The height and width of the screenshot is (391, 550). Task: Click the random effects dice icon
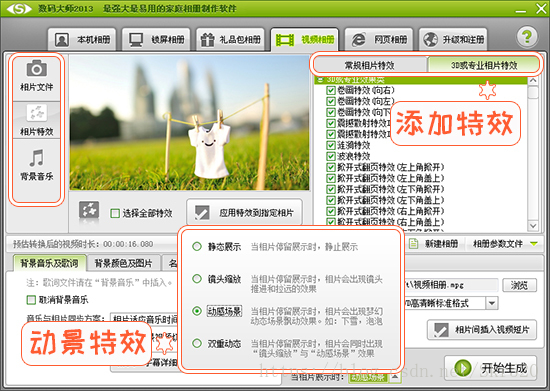89,211
